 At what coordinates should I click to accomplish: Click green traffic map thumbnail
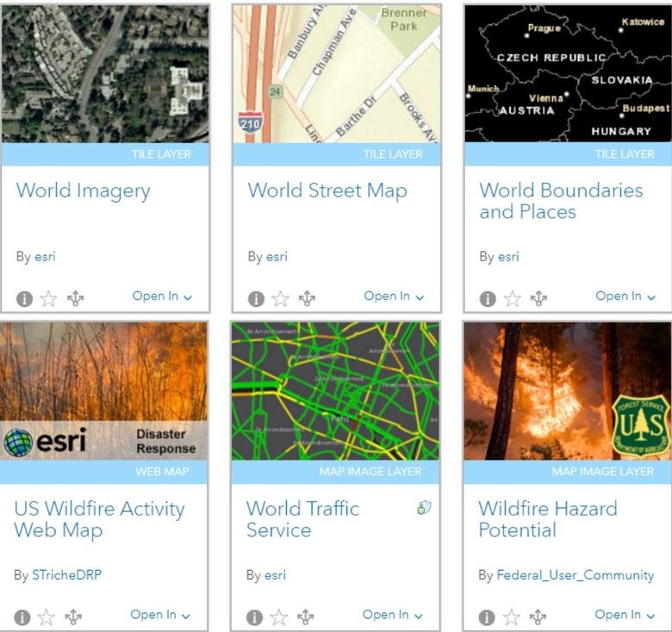(x=336, y=391)
